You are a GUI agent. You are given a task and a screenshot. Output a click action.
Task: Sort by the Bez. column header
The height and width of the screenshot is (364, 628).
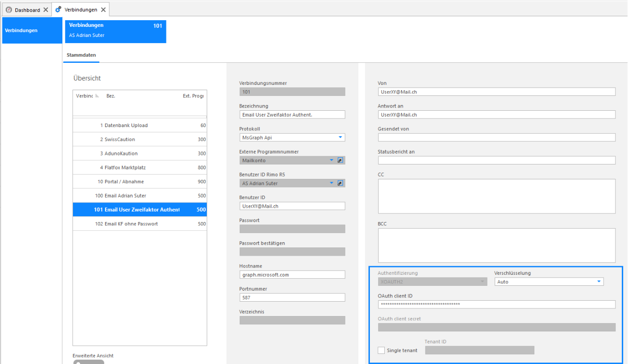[111, 96]
